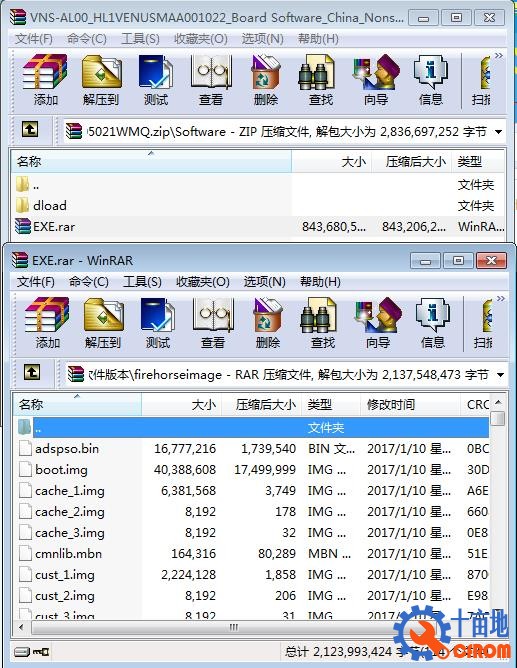Open 命令(C) menu in VNS-AL00 window

pos(86,39)
